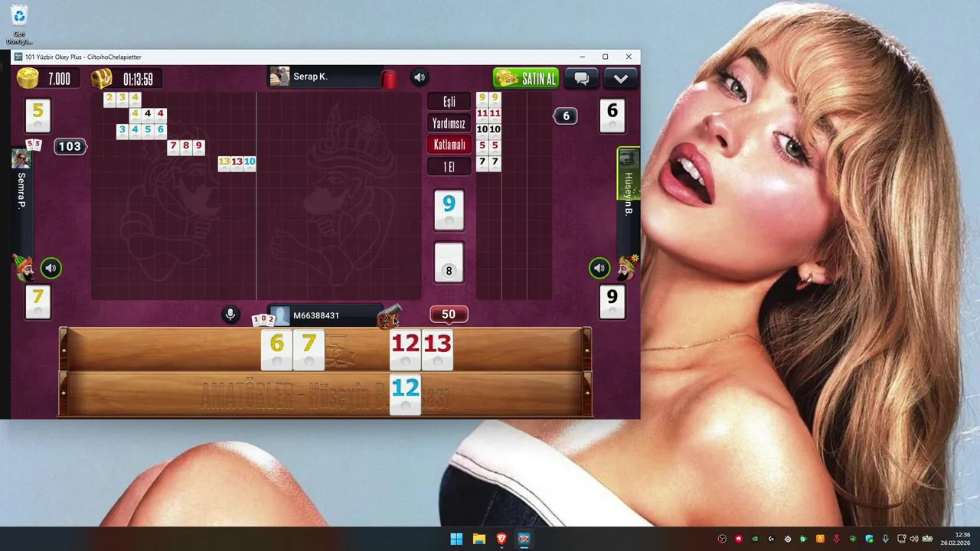Select the Eşli game option
The image size is (980, 551).
449,102
